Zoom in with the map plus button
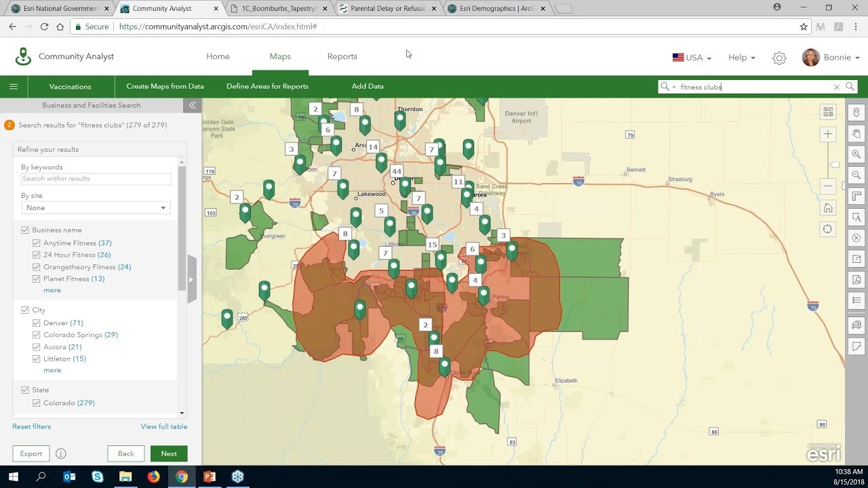The width and height of the screenshot is (868, 488). click(x=828, y=134)
